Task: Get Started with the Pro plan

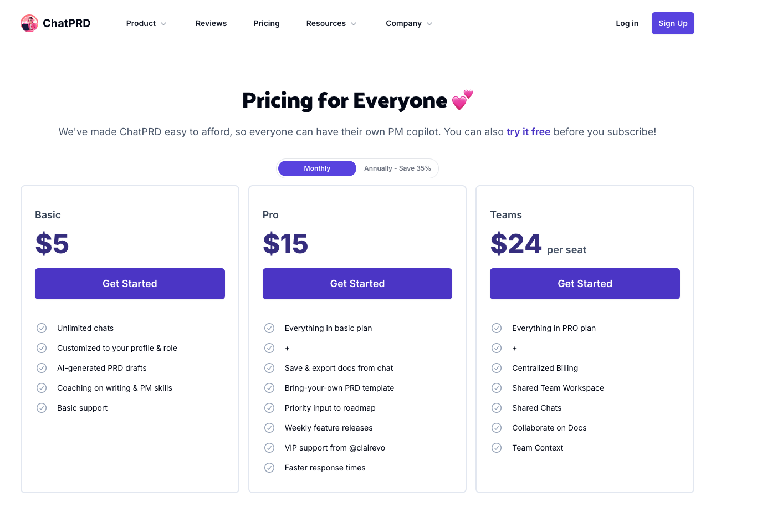Action: tap(357, 284)
